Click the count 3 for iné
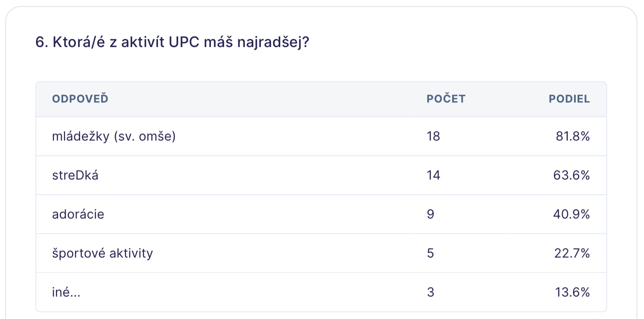 (x=431, y=292)
